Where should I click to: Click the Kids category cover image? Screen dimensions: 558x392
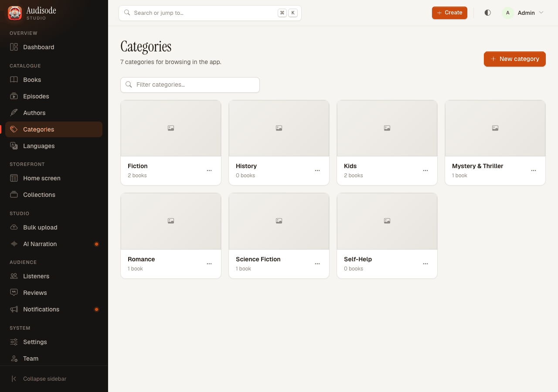click(387, 128)
